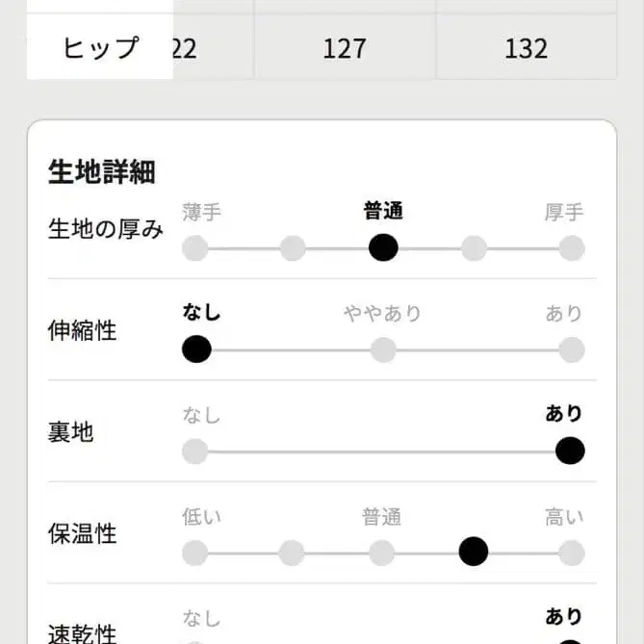Click the fourth dot on 生地の厚み scale
This screenshot has width=644, height=644.
click(474, 248)
